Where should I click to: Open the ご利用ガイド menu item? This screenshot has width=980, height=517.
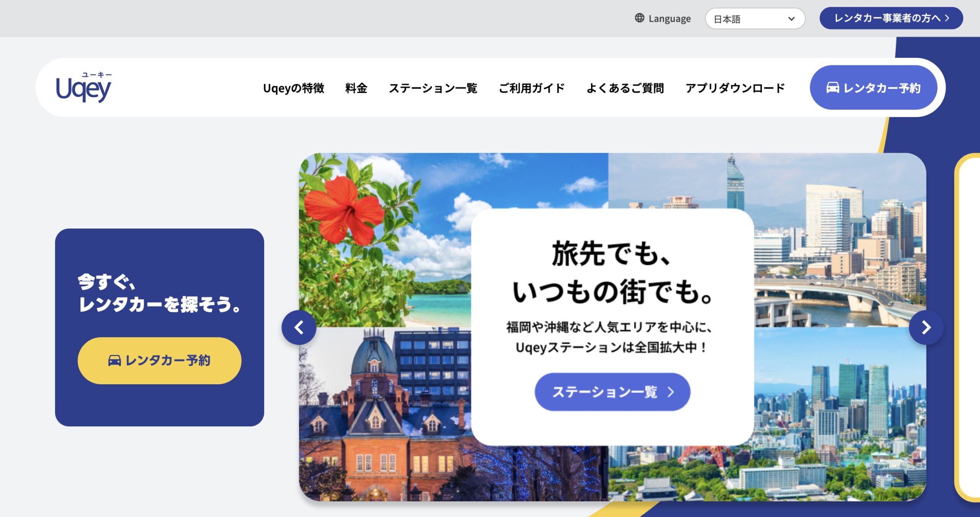click(x=532, y=88)
